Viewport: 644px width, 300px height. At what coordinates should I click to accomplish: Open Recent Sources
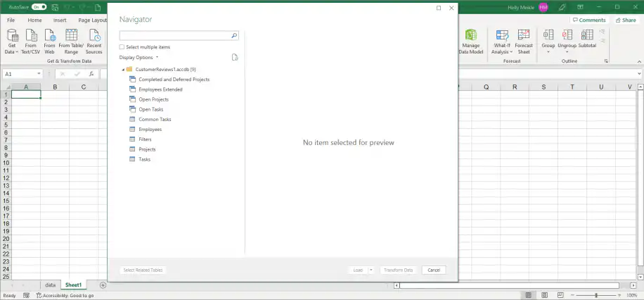94,42
